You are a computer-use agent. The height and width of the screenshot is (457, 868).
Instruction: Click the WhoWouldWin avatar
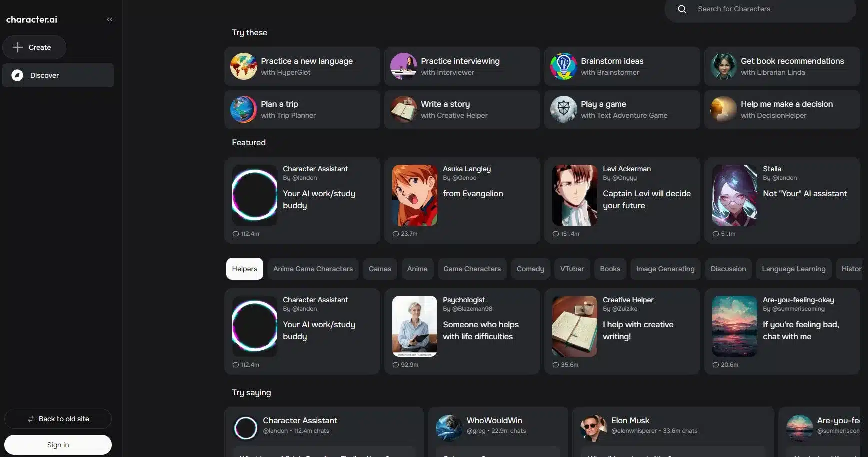click(x=449, y=428)
